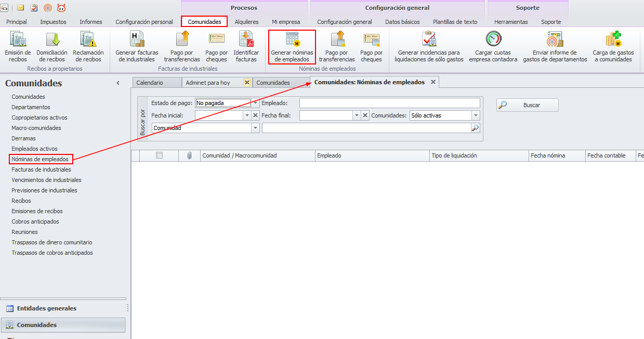Open the mail envelope icon in top bar
Viewport: 644px width, 339px height.
pos(21,8)
